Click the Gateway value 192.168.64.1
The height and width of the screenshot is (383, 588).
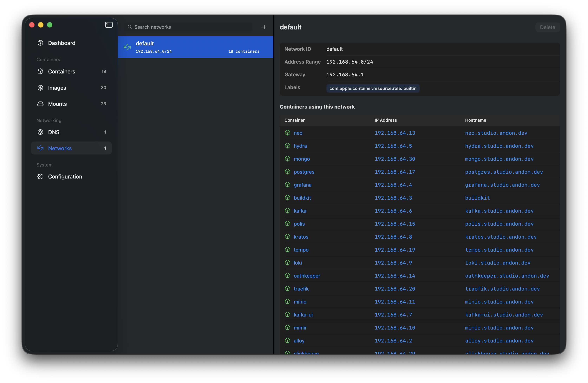345,75
